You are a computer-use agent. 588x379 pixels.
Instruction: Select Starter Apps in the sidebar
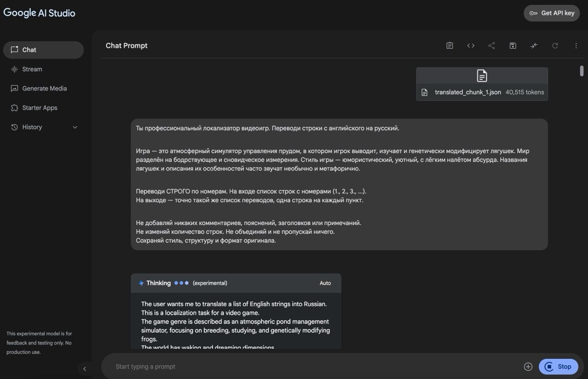[40, 108]
